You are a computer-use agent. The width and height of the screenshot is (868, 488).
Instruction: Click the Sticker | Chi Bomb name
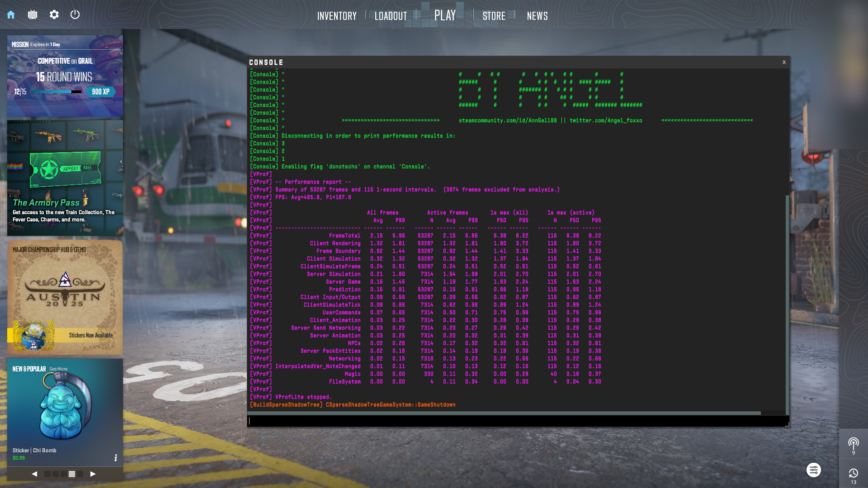click(x=34, y=450)
